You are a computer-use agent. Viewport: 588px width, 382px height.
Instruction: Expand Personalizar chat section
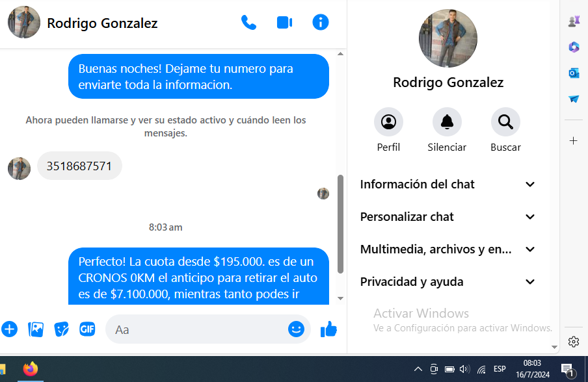point(448,217)
